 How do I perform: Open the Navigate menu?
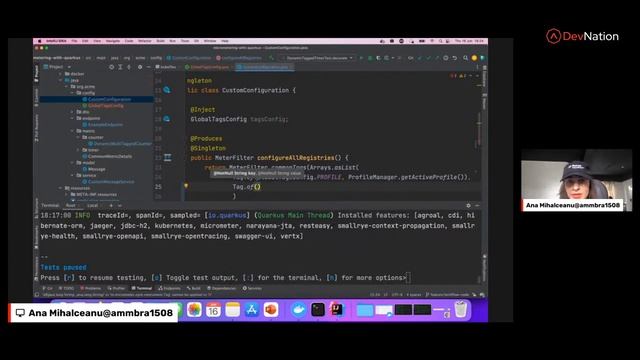coord(113,41)
